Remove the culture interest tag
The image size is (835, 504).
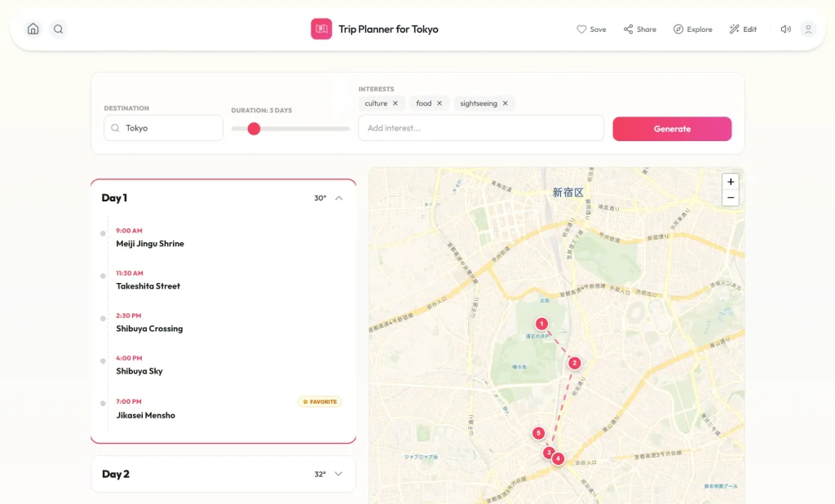point(395,104)
